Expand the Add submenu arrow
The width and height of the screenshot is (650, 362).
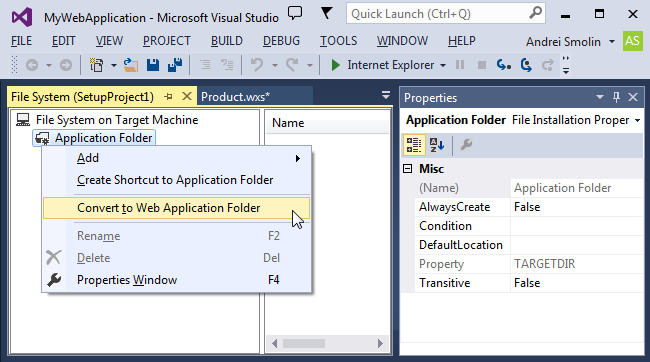(x=298, y=158)
